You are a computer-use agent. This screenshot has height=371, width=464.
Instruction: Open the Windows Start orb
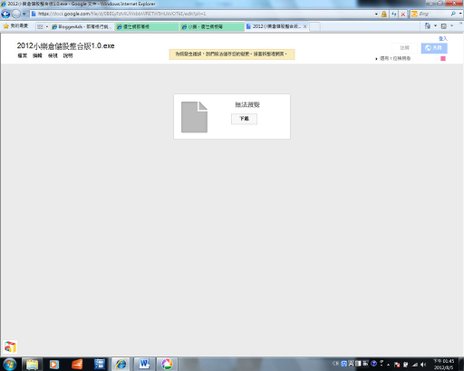point(9,364)
